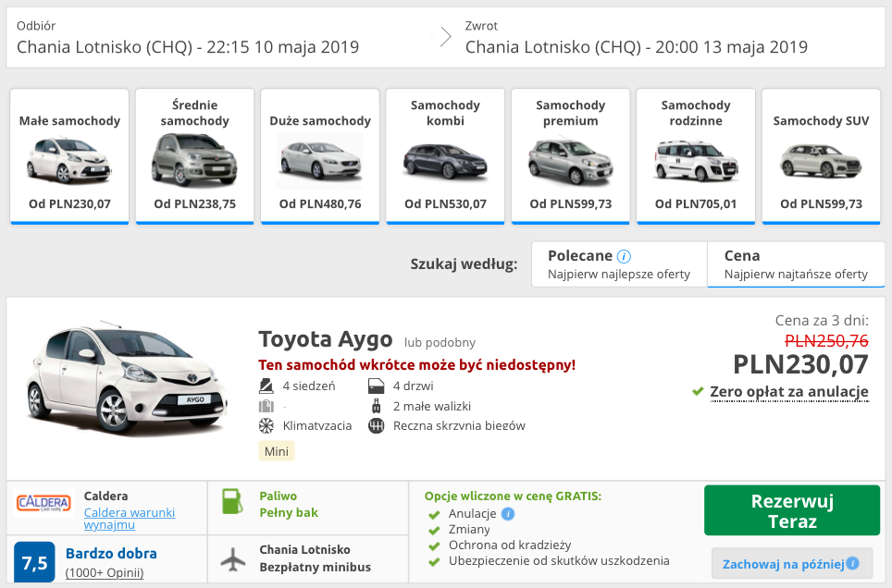Select the air conditioning snowflake icon

coord(266,427)
